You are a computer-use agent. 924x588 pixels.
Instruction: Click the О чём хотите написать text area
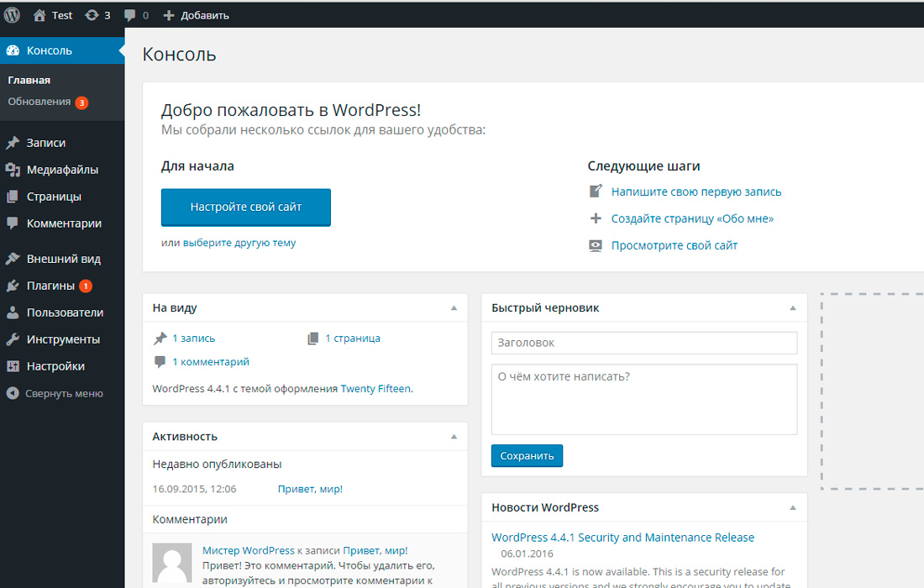(x=644, y=400)
